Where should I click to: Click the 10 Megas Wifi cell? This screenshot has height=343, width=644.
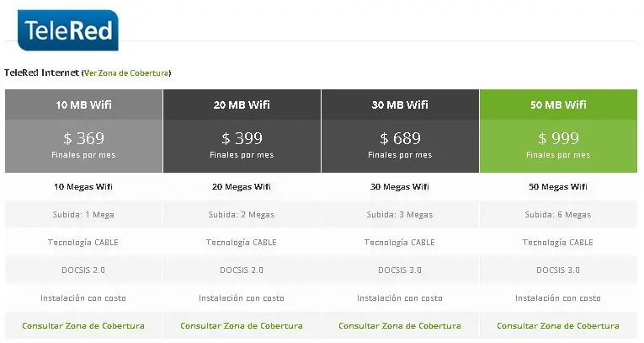[83, 187]
